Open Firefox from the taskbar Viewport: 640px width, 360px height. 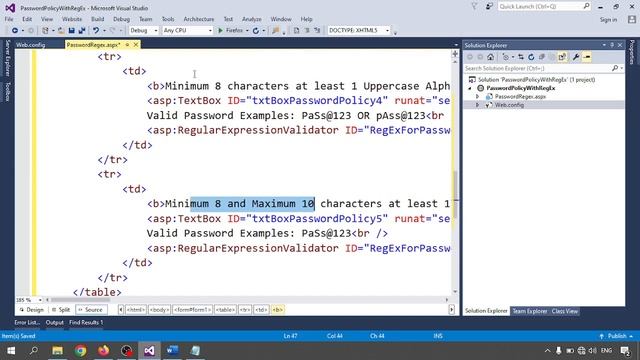pos(104,351)
